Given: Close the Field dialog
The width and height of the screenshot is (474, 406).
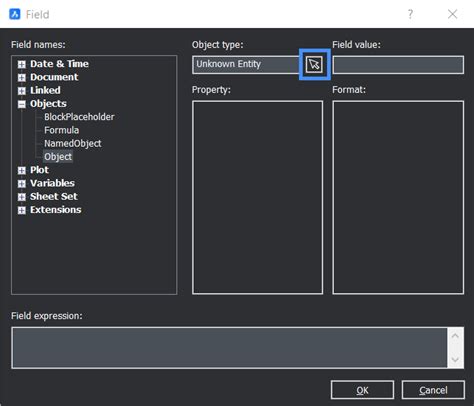Looking at the screenshot, I should [x=452, y=14].
